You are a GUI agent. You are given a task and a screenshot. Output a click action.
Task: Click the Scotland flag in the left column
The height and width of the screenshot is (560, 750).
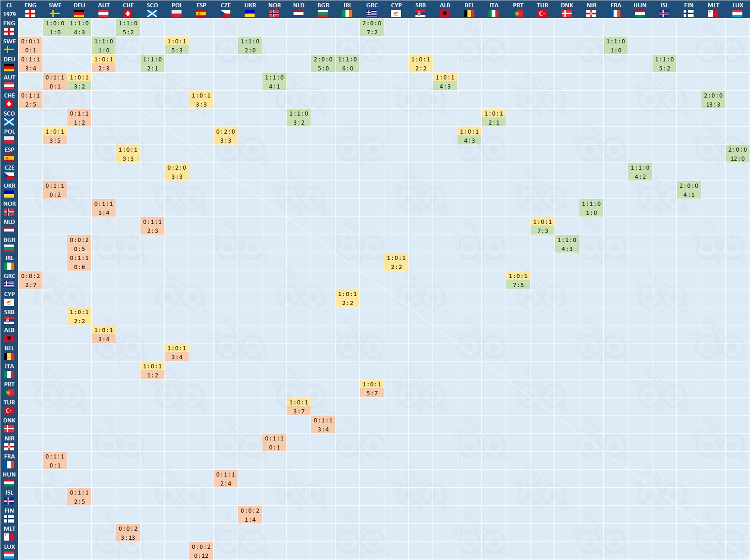click(9, 122)
